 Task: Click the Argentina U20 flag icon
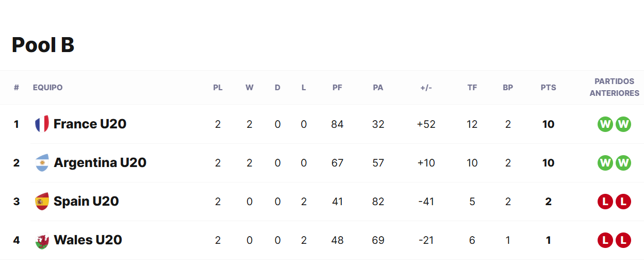tap(42, 163)
